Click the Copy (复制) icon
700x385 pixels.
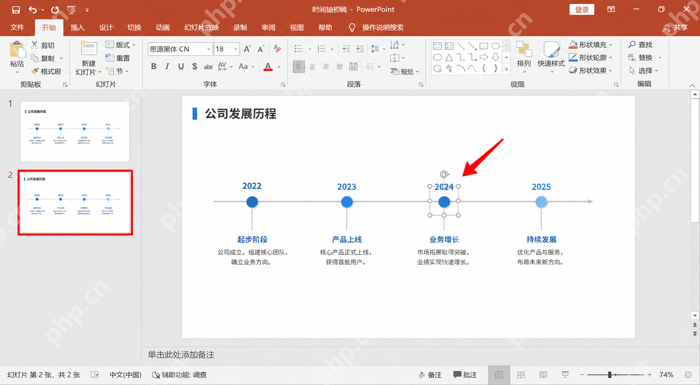[35, 58]
